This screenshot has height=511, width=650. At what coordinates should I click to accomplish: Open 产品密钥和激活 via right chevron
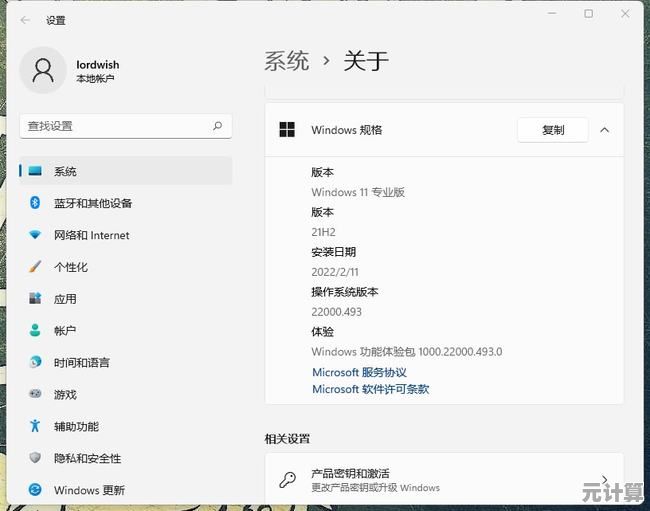tap(604, 480)
